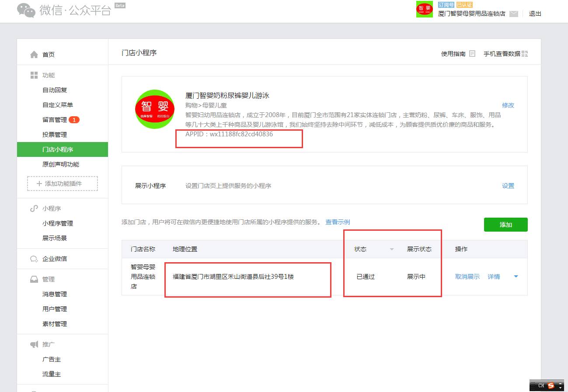Click the link icon beside 小程序
Image resolution: width=568 pixels, height=392 pixels.
[34, 208]
